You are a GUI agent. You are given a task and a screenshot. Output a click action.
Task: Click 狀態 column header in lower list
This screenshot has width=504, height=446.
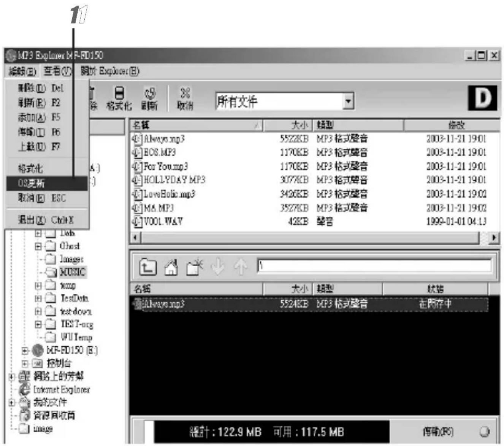coord(435,289)
